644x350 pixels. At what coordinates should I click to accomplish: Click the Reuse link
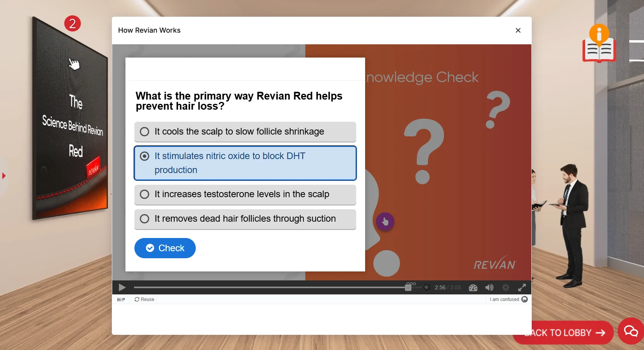144,299
